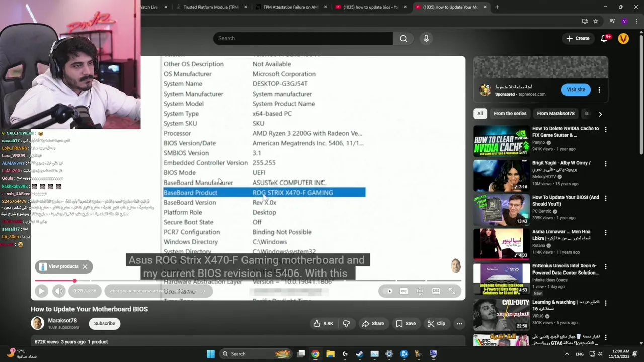Open options menu for How To Delete NVIDIA Cache
Screen dimensions: 644x362
tap(605, 130)
